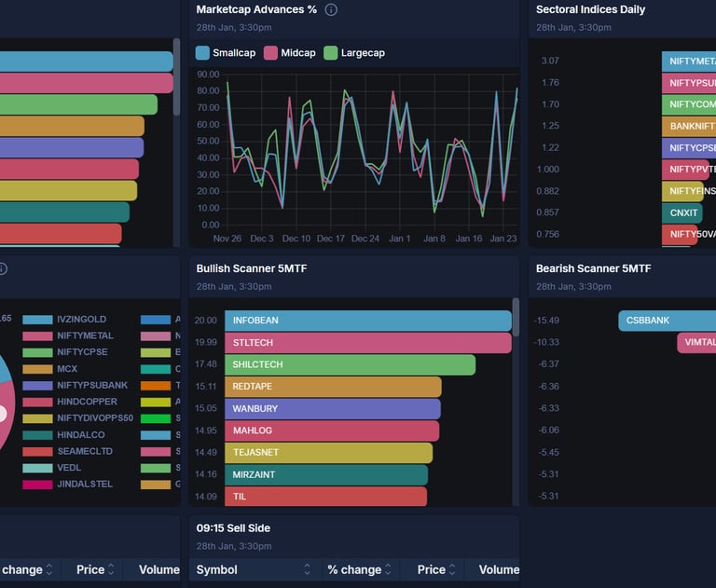The image size is (716, 588).
Task: Sort Sell Side by % change arrows
Action: pyautogui.click(x=388, y=569)
